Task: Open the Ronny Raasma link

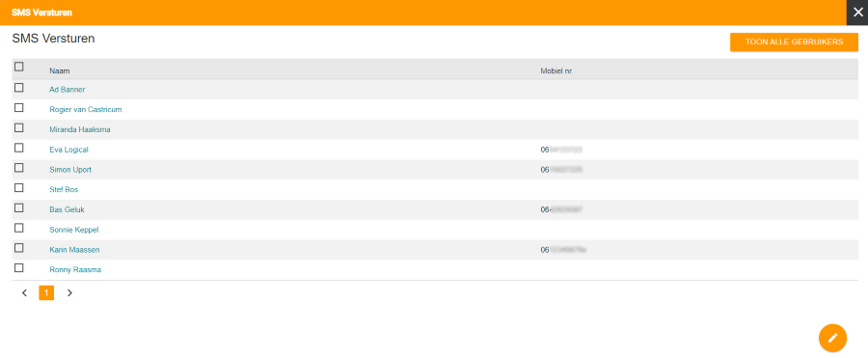Action: click(x=75, y=270)
